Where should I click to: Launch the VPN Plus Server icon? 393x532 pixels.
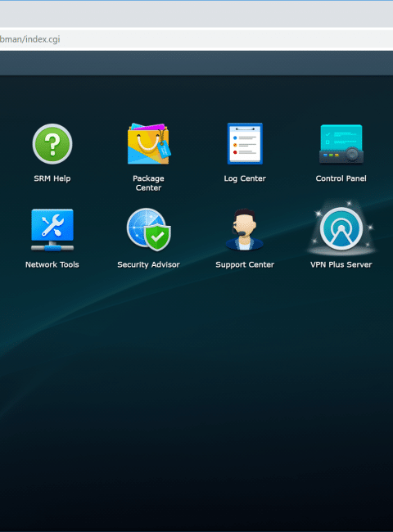[341, 230]
